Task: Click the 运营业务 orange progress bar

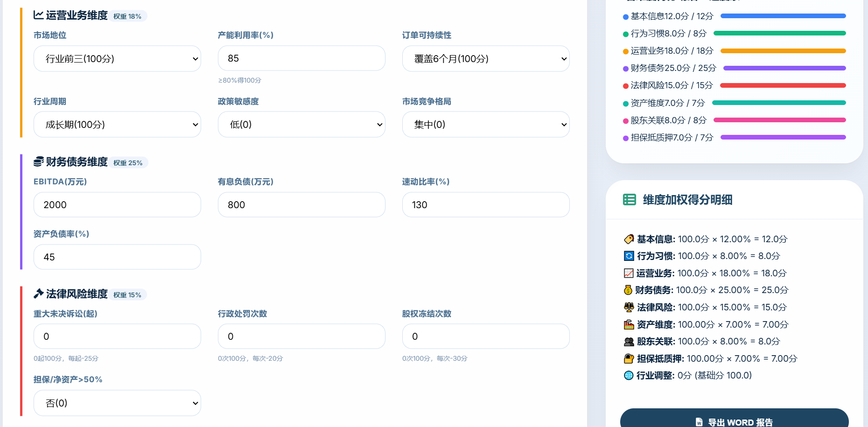Action: click(x=783, y=50)
